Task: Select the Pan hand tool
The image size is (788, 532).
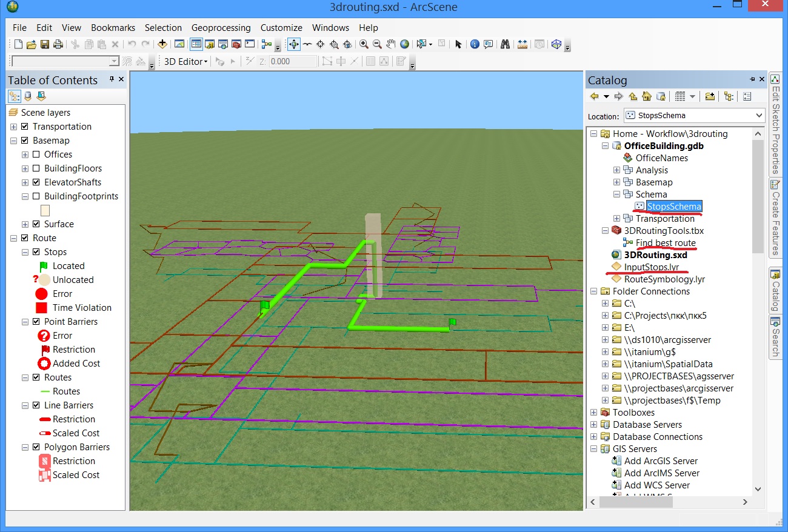Action: (391, 44)
